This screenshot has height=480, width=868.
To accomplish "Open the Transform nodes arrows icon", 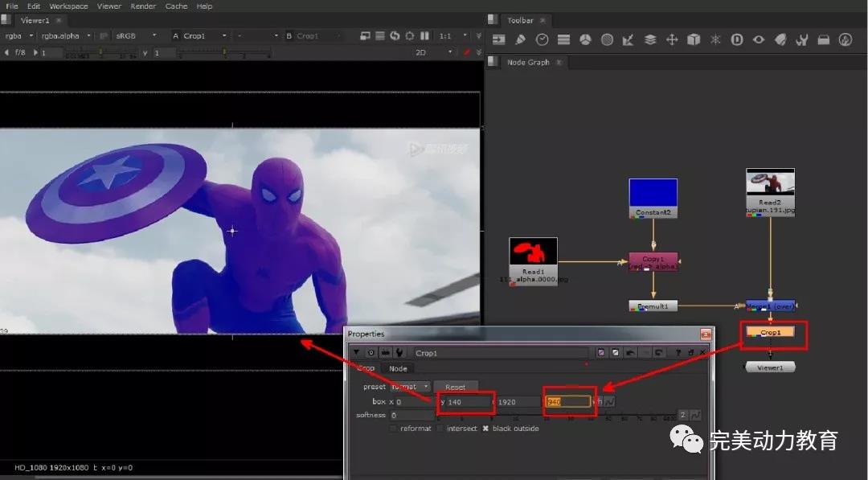I will click(x=672, y=39).
